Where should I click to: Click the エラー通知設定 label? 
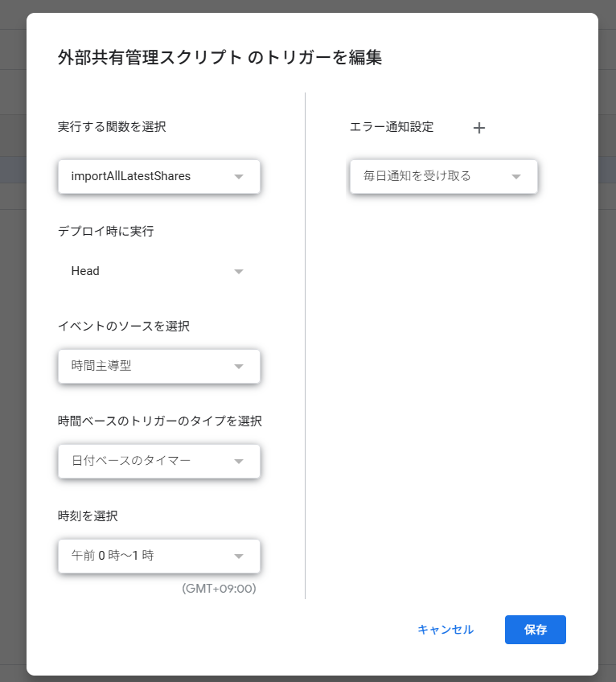(392, 127)
